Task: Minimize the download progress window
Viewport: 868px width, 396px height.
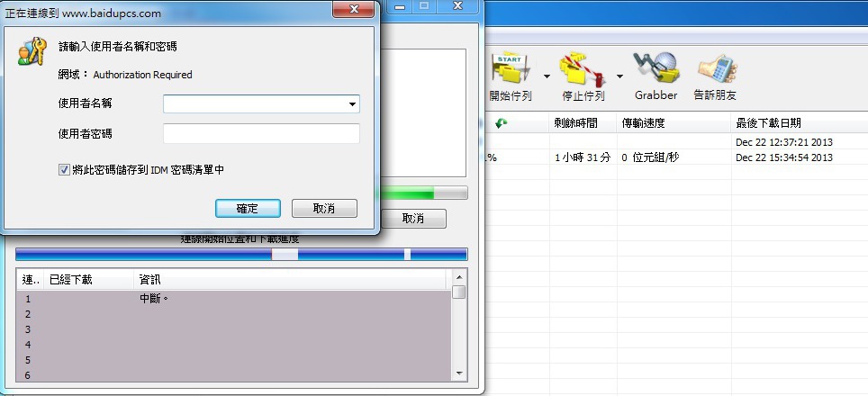Action: click(400, 6)
